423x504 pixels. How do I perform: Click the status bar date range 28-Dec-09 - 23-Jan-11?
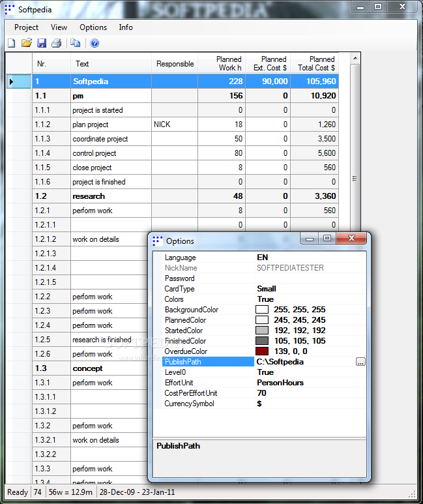click(137, 492)
